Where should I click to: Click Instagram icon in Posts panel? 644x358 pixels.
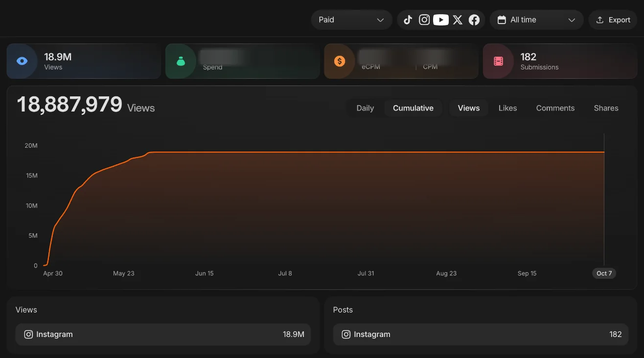(346, 335)
